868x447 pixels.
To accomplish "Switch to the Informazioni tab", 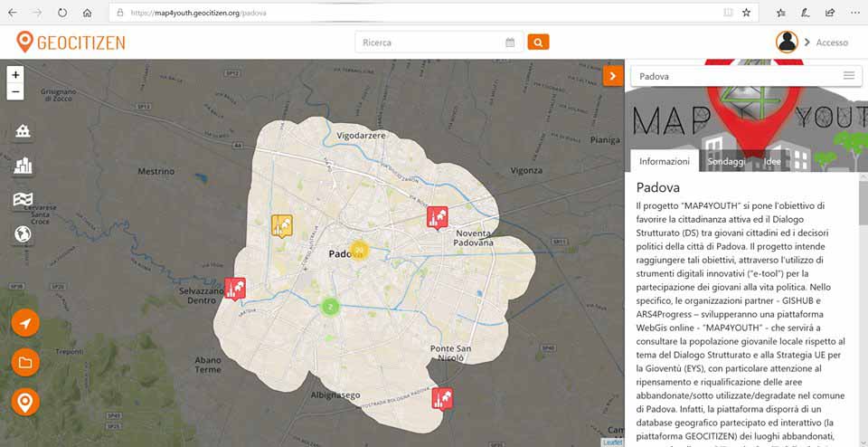I will tap(665, 161).
